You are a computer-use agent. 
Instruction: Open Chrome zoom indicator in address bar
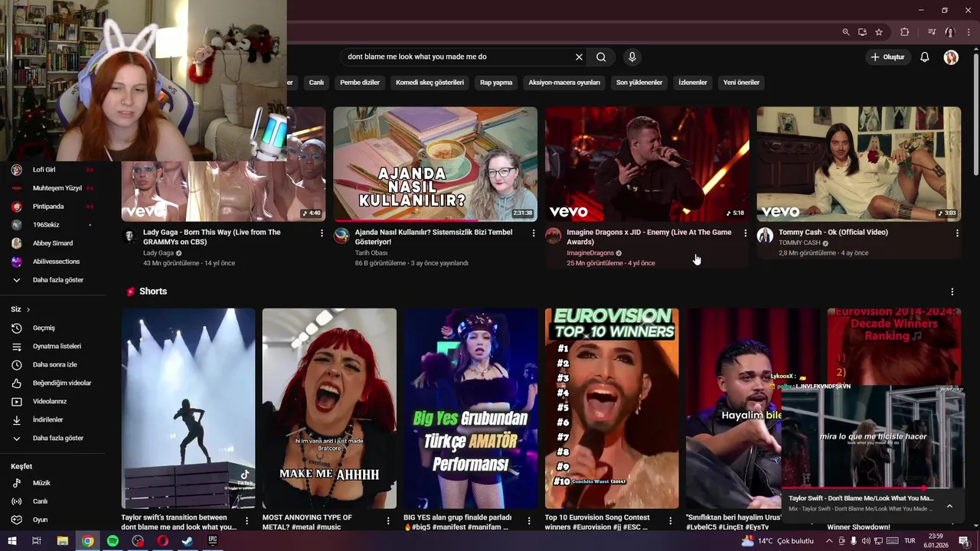point(845,32)
